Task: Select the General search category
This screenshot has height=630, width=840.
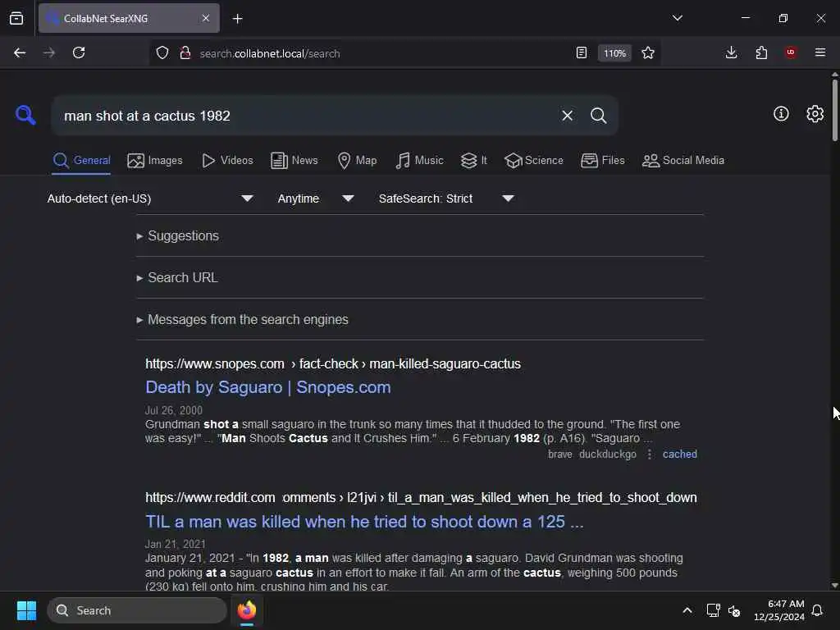Action: 82,160
